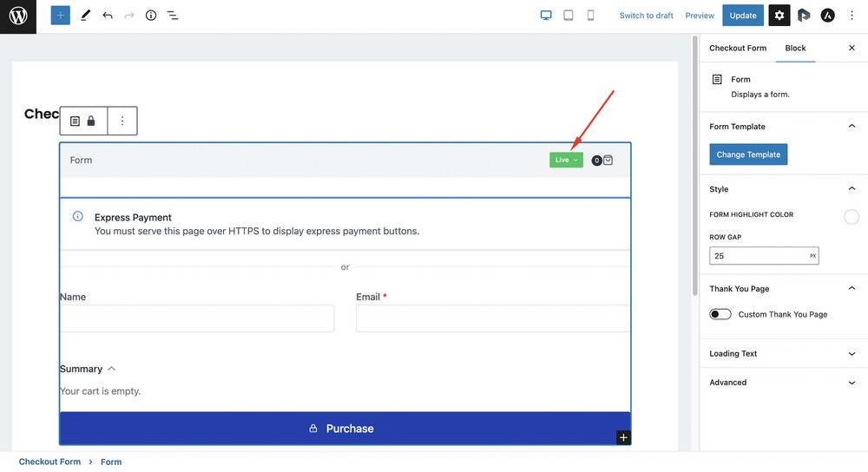Switch to the Checkout Form tab
This screenshot has height=472, width=868.
coord(738,48)
